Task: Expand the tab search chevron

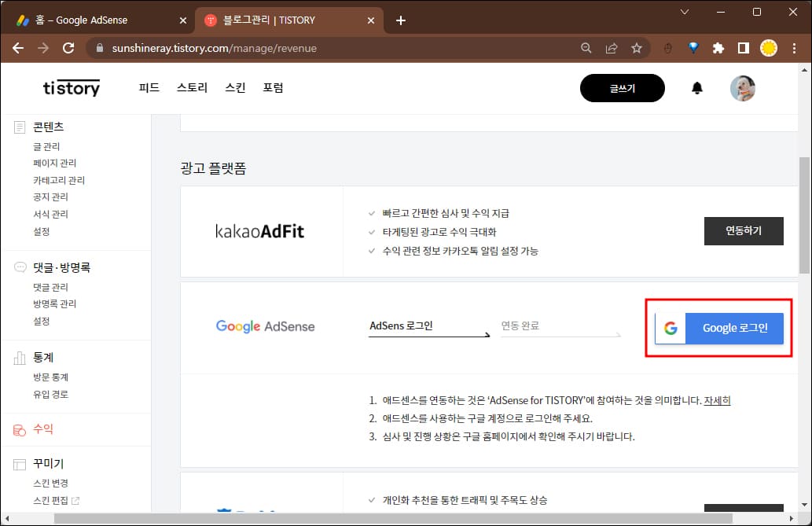Action: (685, 12)
